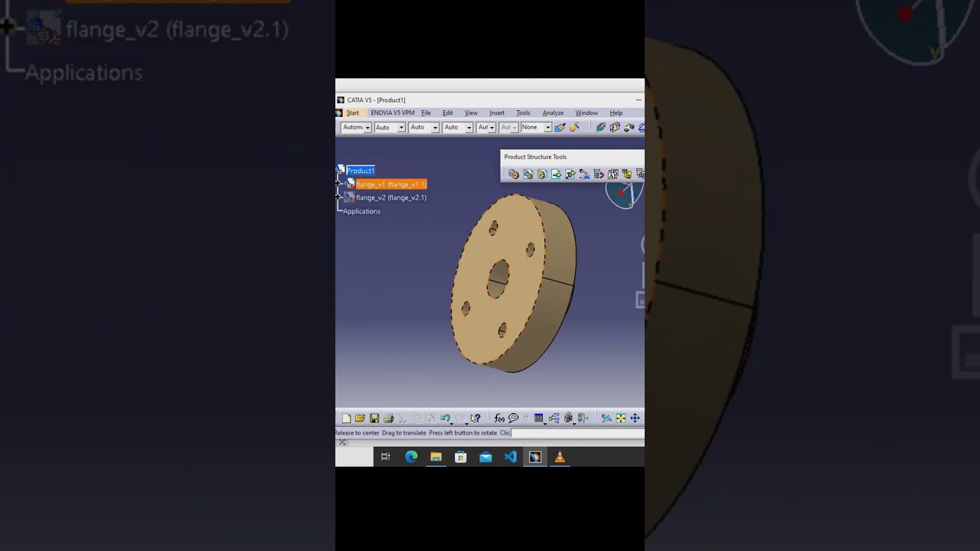The image size is (980, 551).
Task: Click the Undo icon
Action: click(445, 419)
